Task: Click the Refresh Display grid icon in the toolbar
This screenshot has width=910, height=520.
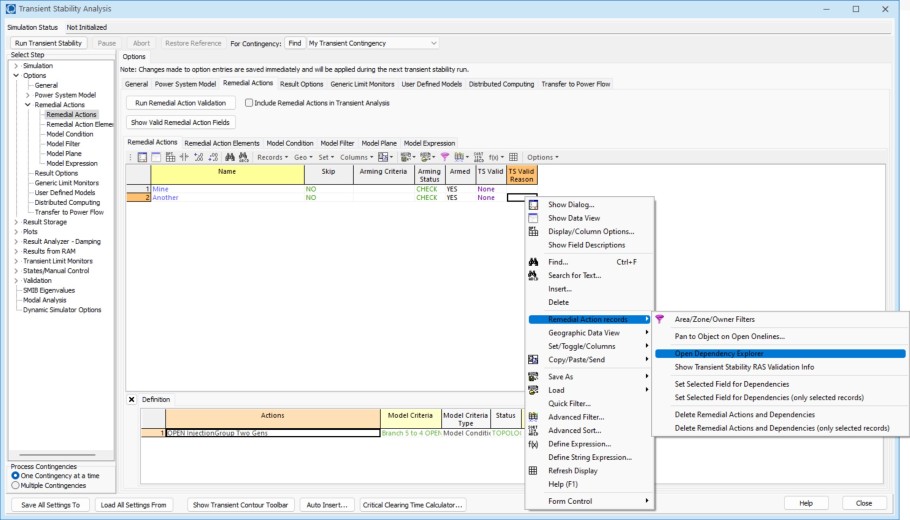Action: 513,157
